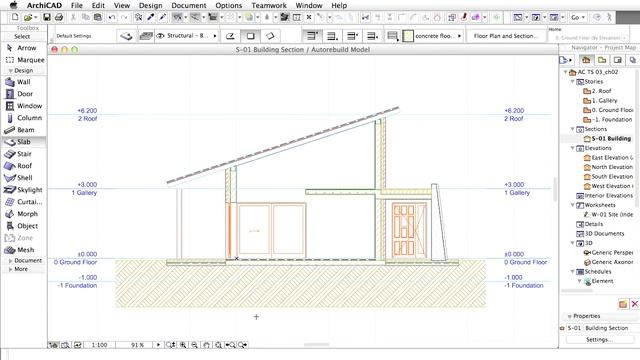640x360 pixels.
Task: Toggle rectangular slab geometry method
Action: click(250, 36)
